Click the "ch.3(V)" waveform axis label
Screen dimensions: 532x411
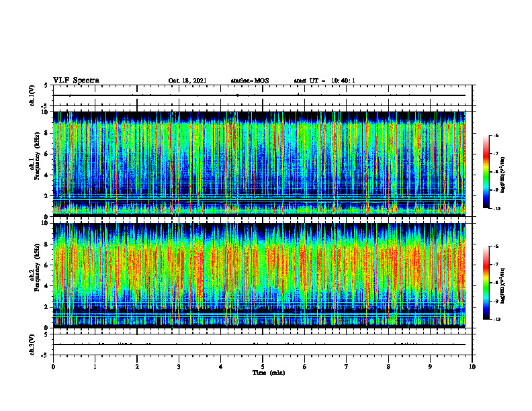32,345
